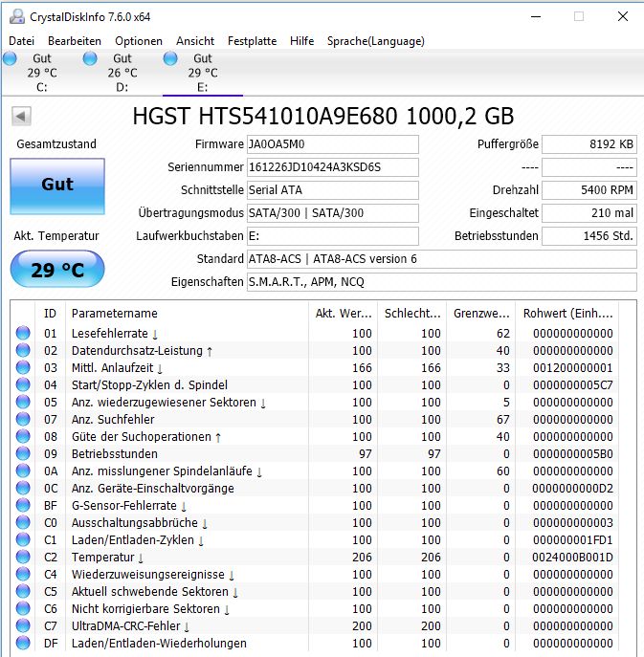Image resolution: width=644 pixels, height=657 pixels.
Task: Open the Datei menu
Action: coord(21,41)
